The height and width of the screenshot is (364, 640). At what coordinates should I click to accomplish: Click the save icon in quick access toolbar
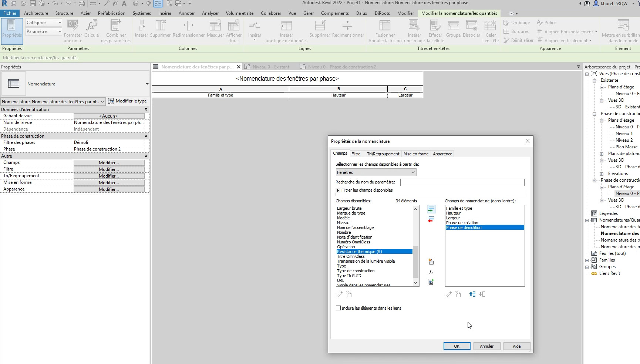coord(33,3)
